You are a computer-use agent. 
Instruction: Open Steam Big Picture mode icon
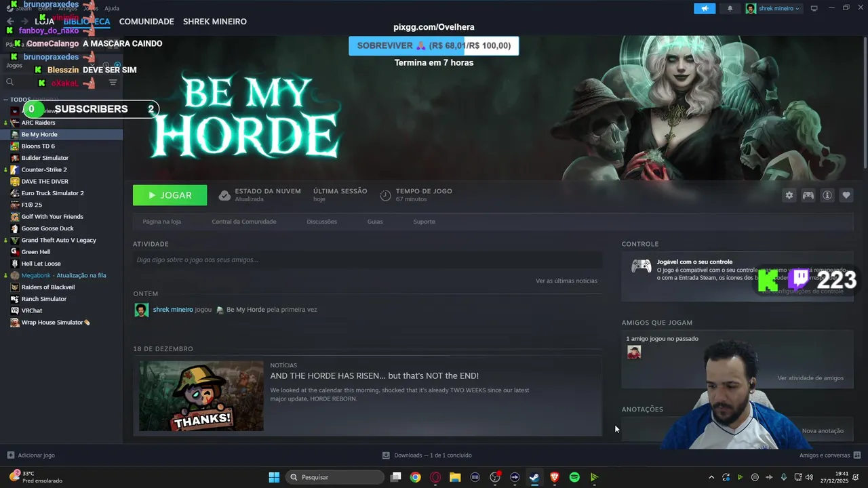(x=814, y=8)
